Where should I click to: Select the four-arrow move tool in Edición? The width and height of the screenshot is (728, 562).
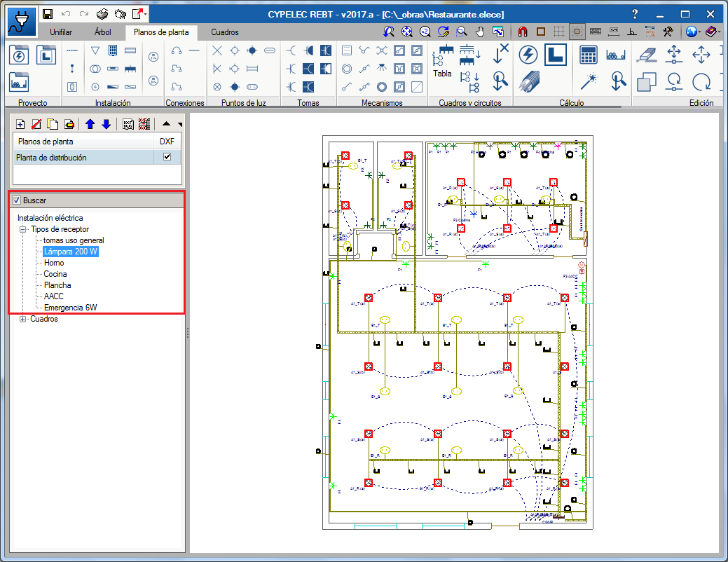(x=701, y=55)
